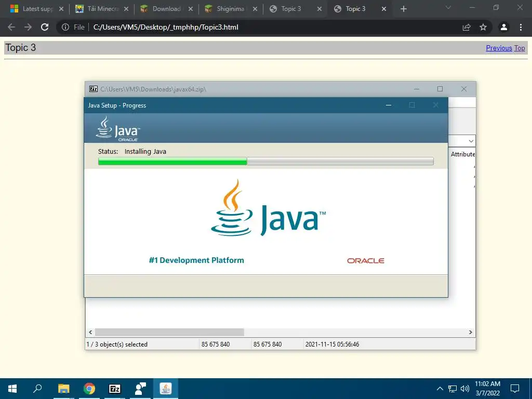Screen dimensions: 532x399
Task: Switch to the first Topic 3 tab
Action: pyautogui.click(x=291, y=9)
